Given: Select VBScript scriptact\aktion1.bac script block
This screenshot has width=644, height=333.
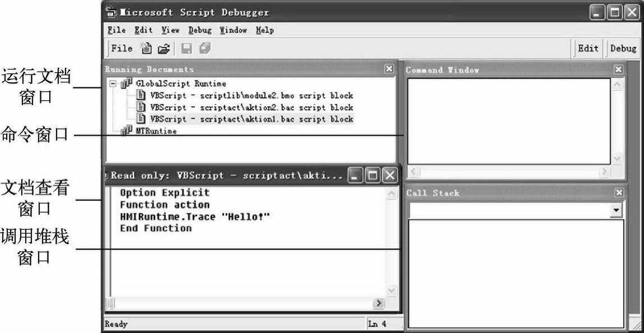Looking at the screenshot, I should 251,119.
